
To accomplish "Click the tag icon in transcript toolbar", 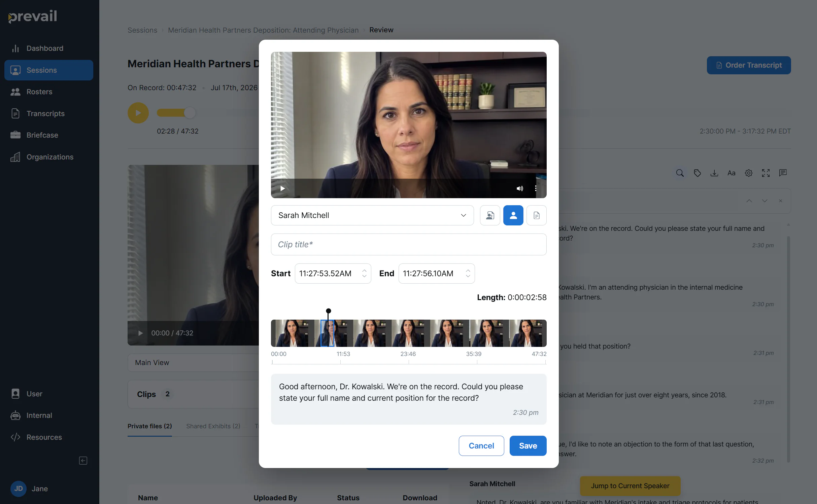I will pos(697,173).
